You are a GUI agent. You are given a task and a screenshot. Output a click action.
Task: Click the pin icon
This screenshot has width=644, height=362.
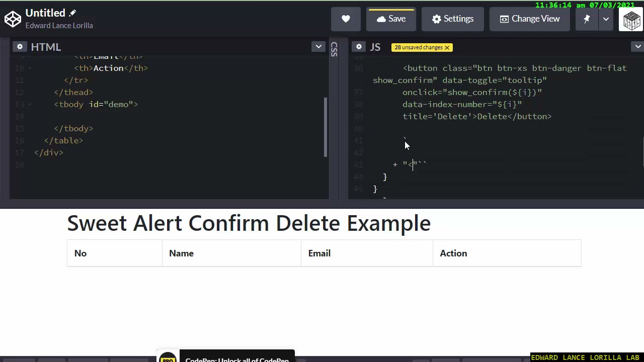click(x=587, y=19)
